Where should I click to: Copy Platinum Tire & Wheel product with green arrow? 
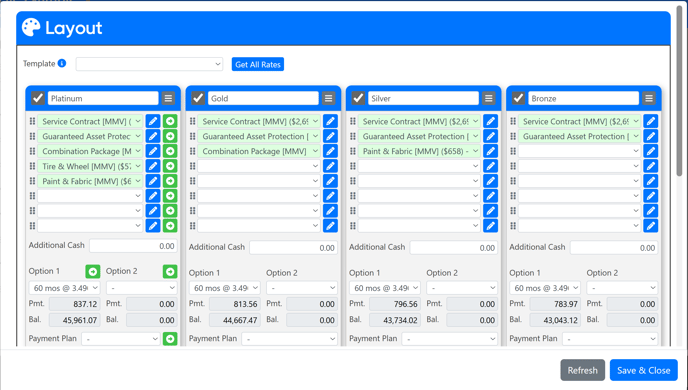[170, 166]
